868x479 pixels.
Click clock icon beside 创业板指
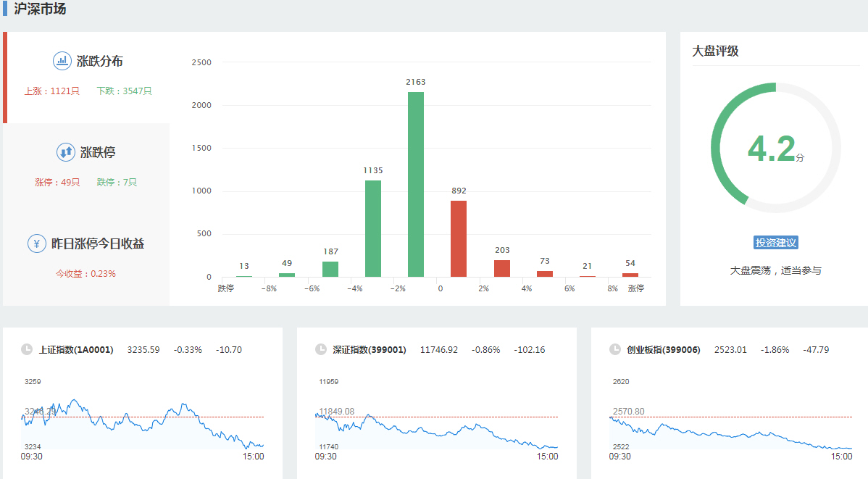coord(615,349)
